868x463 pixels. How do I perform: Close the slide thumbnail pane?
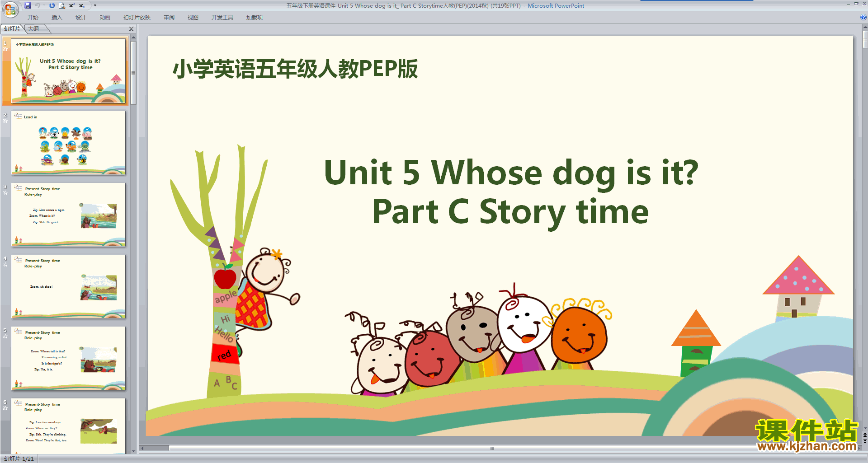click(132, 29)
